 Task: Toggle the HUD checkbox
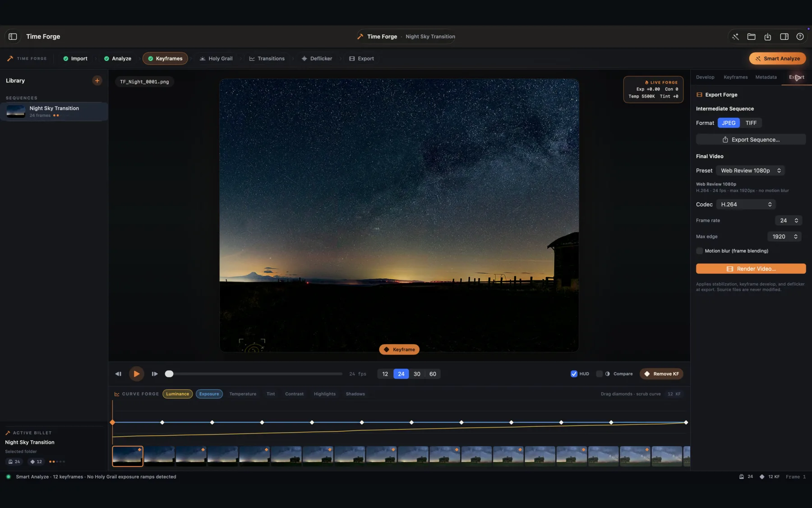click(574, 374)
